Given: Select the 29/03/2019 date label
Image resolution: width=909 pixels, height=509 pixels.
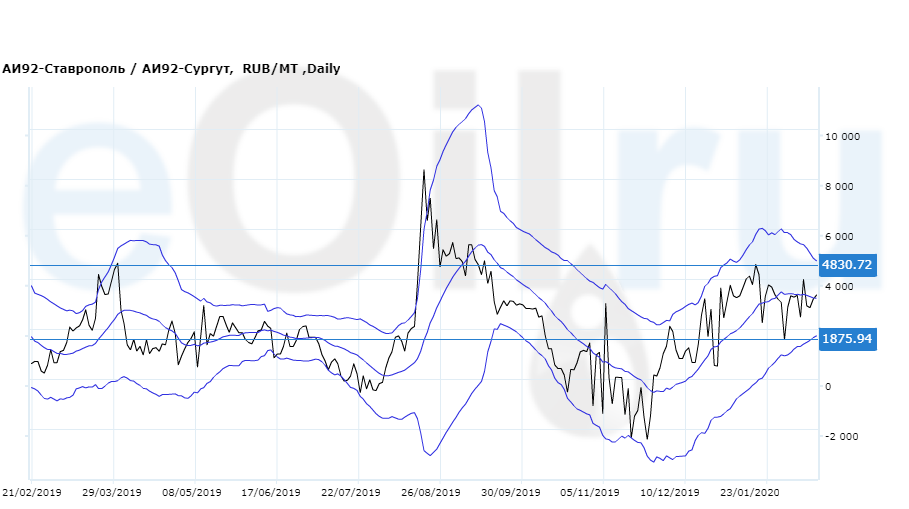Looking at the screenshot, I should (113, 493).
